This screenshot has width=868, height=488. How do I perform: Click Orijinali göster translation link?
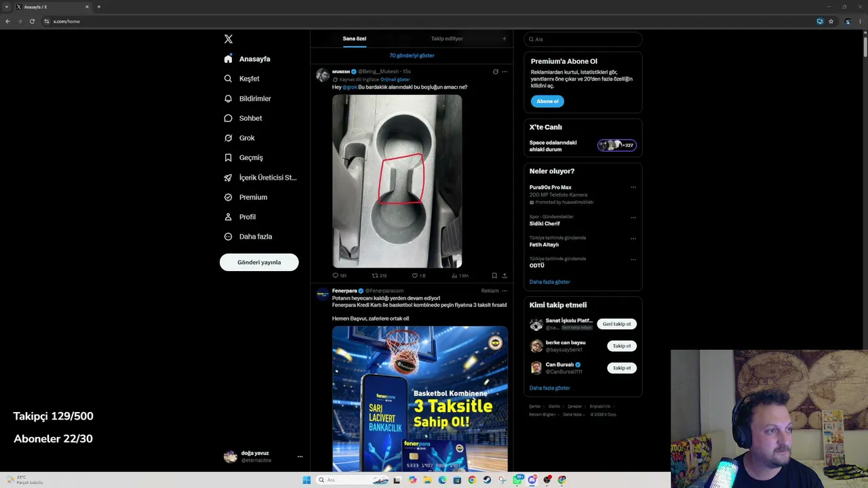click(x=395, y=79)
